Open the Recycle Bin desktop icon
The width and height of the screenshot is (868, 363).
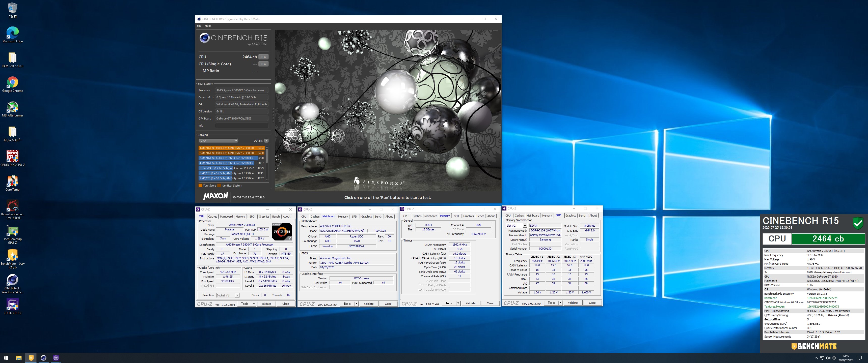12,10
